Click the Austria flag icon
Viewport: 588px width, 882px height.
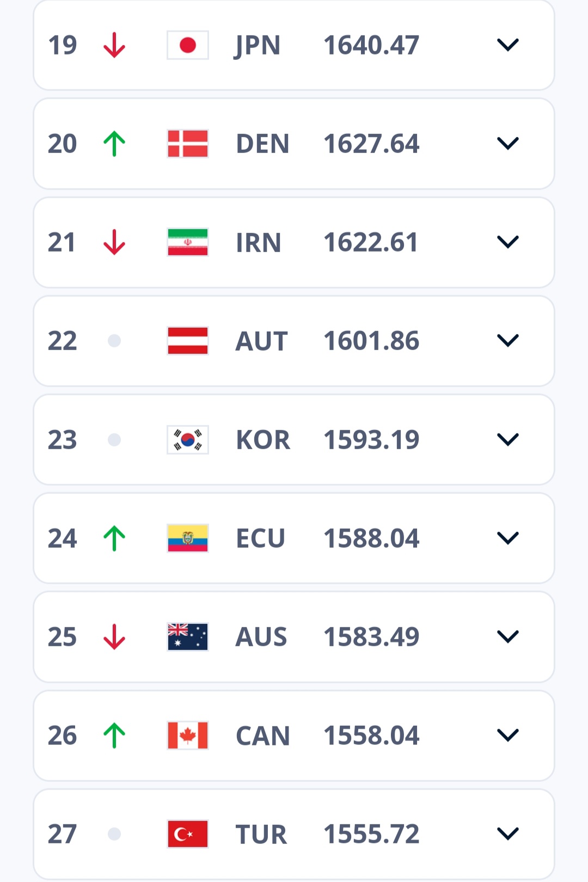[x=188, y=341]
